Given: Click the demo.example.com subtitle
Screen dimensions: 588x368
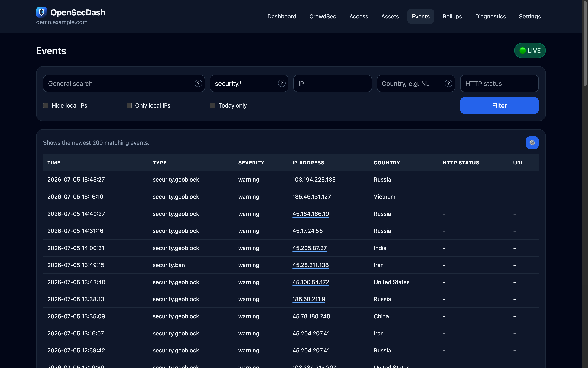Looking at the screenshot, I should pos(62,22).
